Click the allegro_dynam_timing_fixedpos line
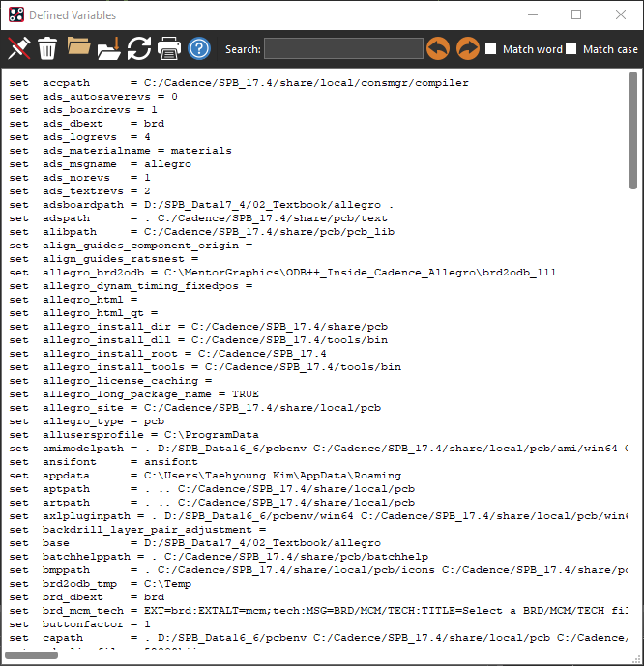The image size is (644, 666). [131, 286]
